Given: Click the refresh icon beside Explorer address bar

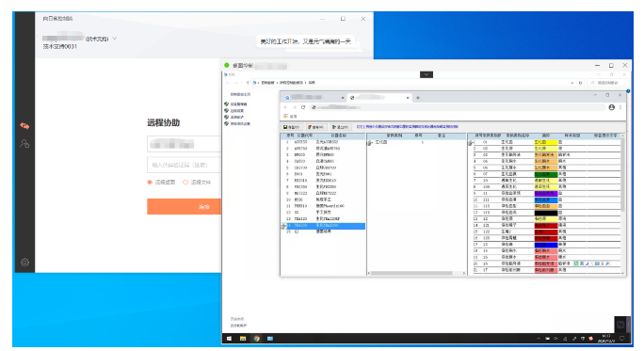Looking at the screenshot, I should (x=580, y=83).
